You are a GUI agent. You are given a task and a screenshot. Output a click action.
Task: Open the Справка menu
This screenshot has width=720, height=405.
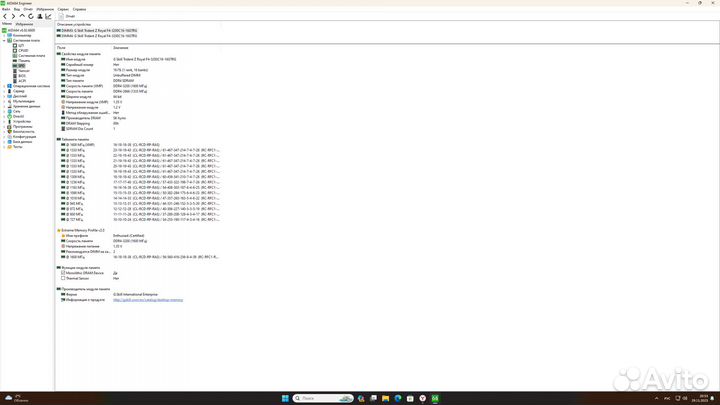79,9
